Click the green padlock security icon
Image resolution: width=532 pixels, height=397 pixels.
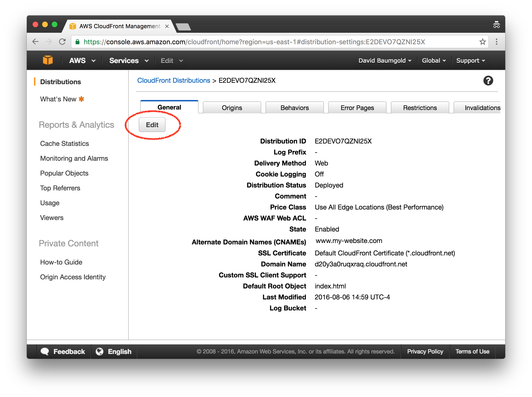click(x=78, y=42)
